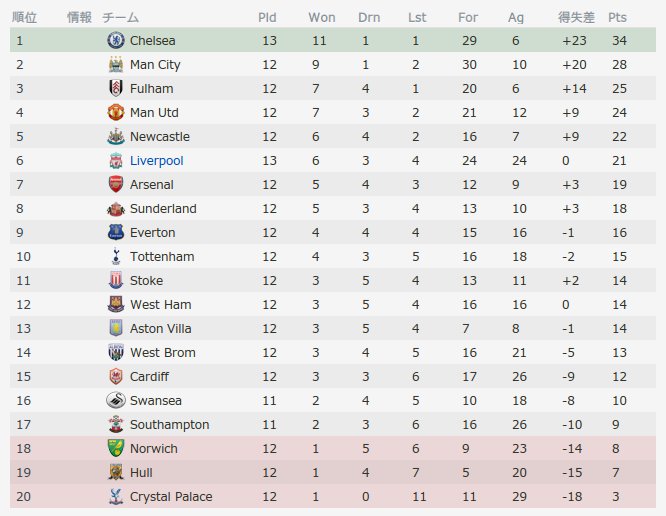Click the Arsenal cannon crest icon
Image resolution: width=666 pixels, height=516 pixels.
116,184
